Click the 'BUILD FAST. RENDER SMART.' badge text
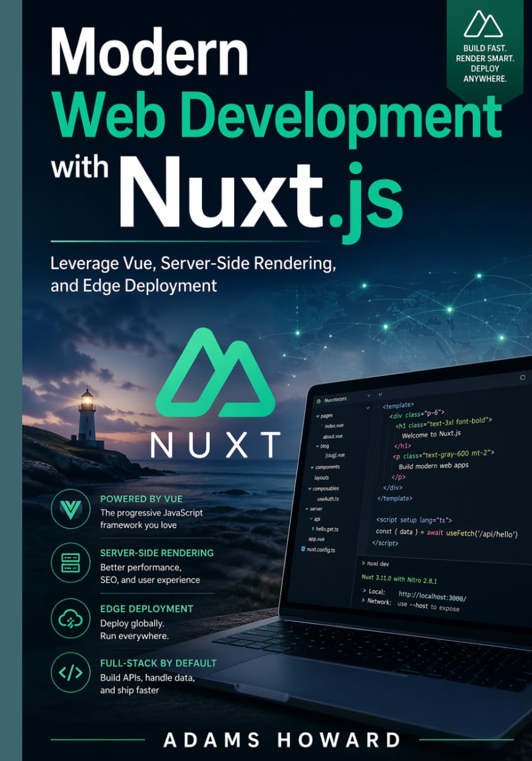532x761 pixels. (485, 53)
